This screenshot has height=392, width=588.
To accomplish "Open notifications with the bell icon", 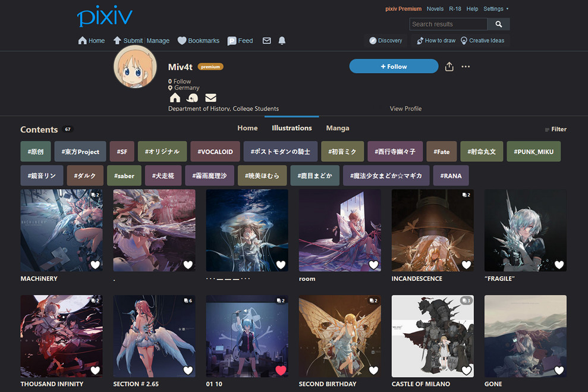I will [281, 40].
